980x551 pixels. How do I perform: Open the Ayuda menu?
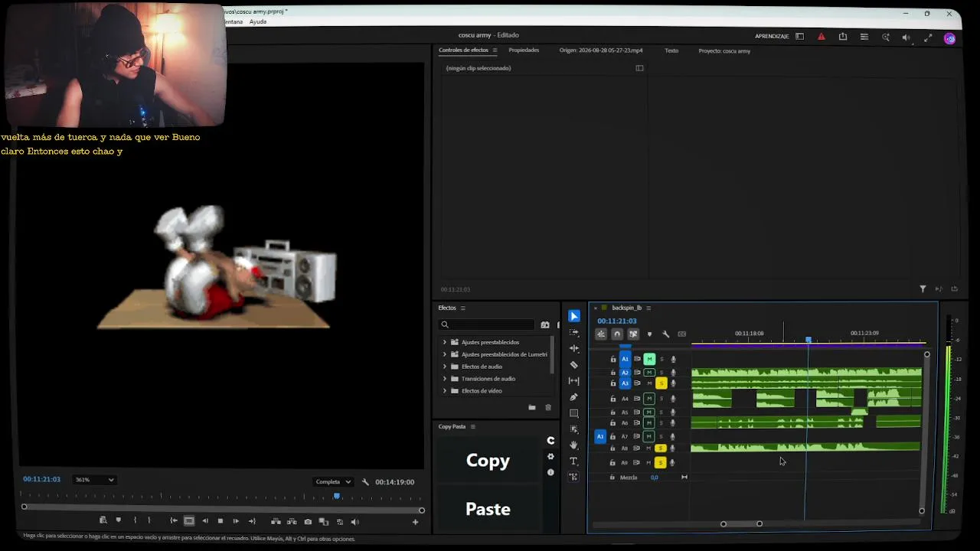pos(258,21)
